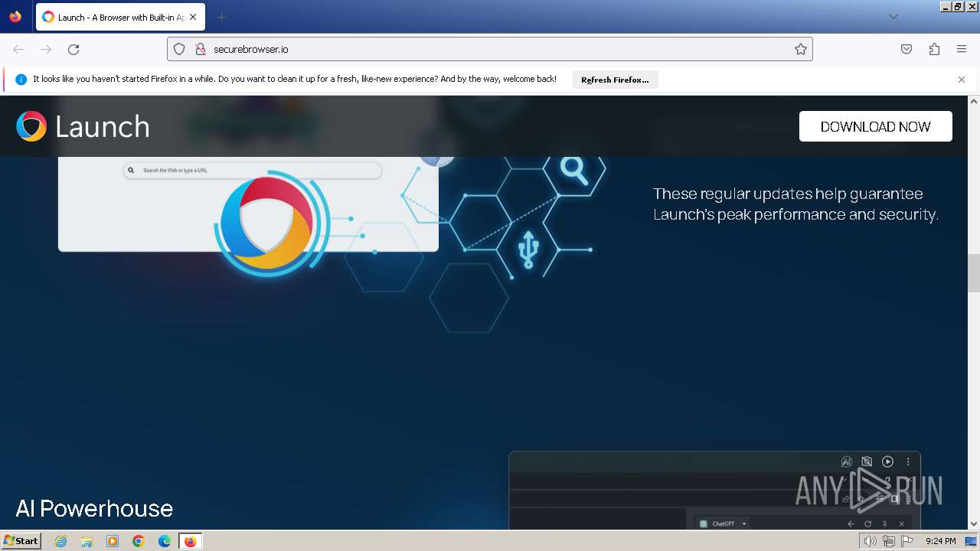Reload the current page
Image resolution: width=980 pixels, height=551 pixels.
pos(73,49)
